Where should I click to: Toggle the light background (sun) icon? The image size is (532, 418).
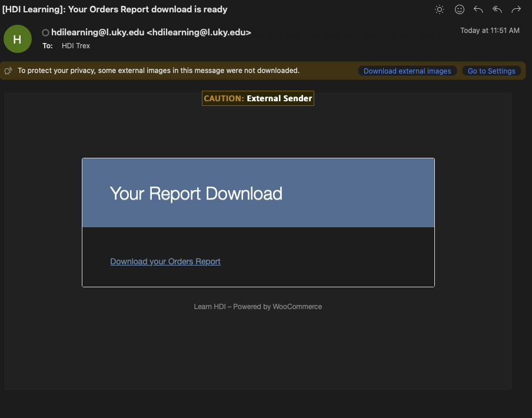[439, 9]
